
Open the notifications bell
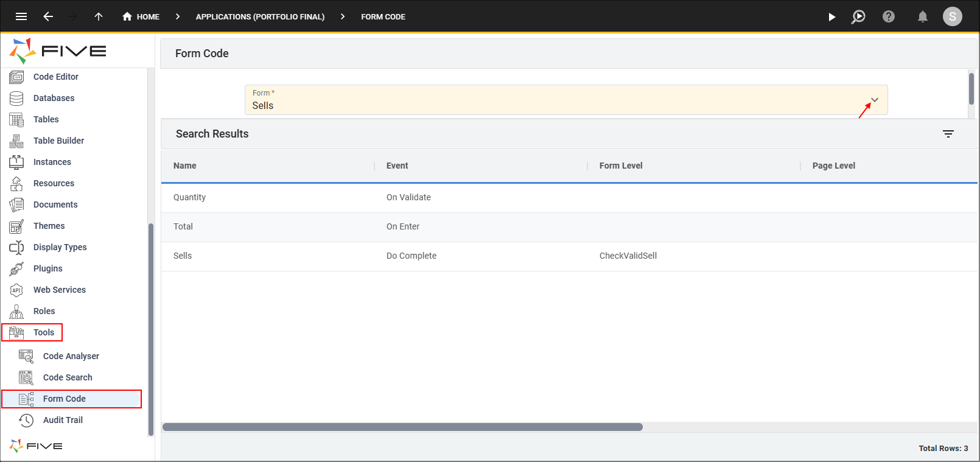tap(923, 16)
